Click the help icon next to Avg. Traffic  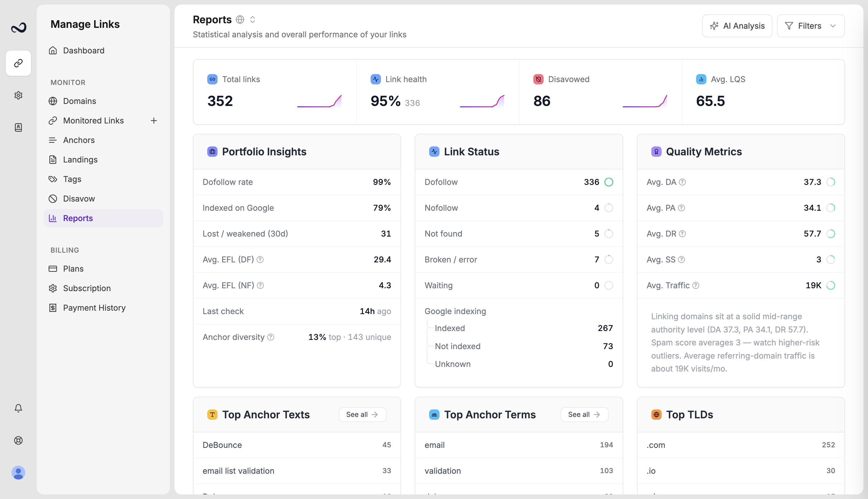(696, 285)
